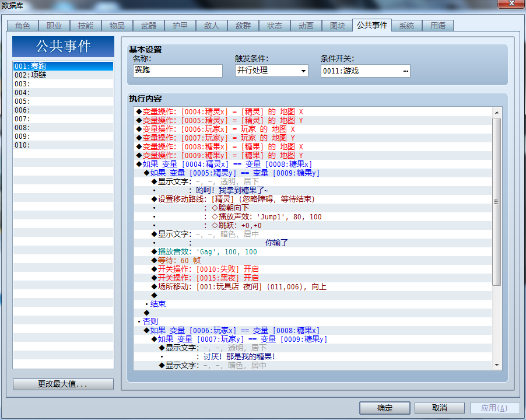This screenshot has height=420, width=526.
Task: Click the 应用(A) button
Action: 495,408
